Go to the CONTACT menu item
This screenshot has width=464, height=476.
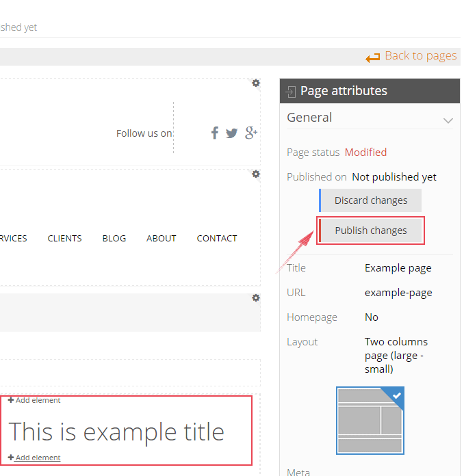[217, 239]
